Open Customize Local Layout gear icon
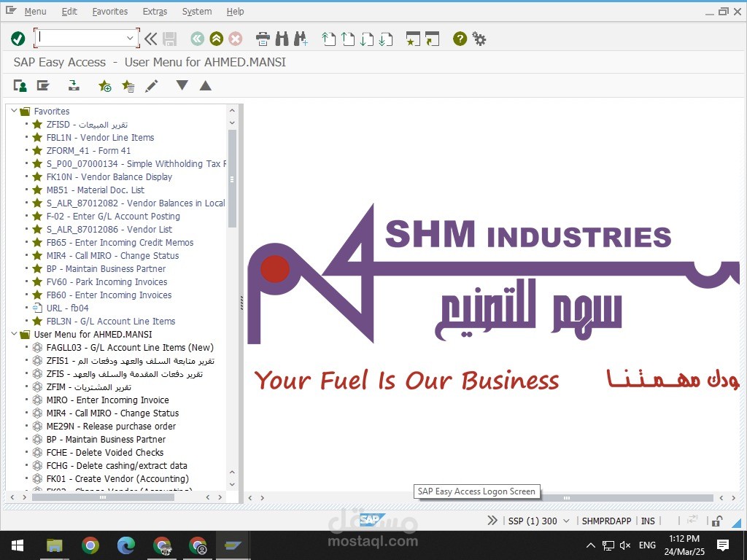Viewport: 747px width, 560px height. point(479,39)
